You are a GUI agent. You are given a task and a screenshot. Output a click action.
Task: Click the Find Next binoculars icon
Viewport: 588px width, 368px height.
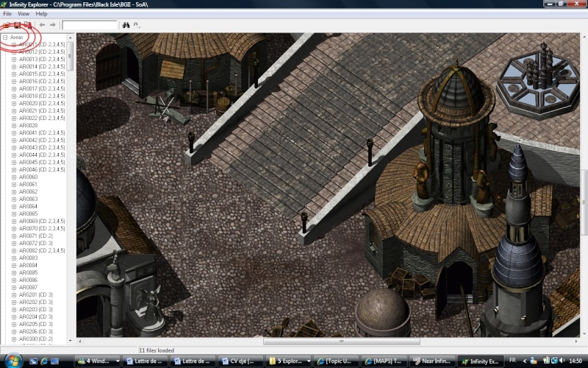coord(137,25)
